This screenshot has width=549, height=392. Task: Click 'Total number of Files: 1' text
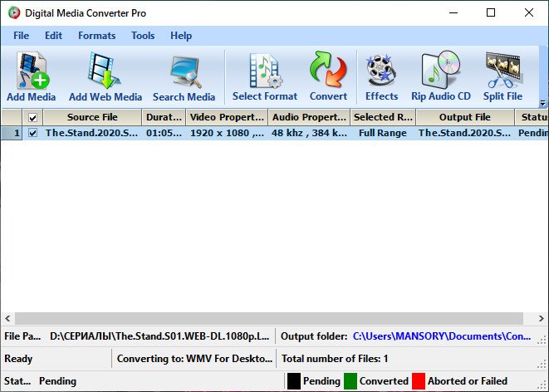[x=335, y=359]
